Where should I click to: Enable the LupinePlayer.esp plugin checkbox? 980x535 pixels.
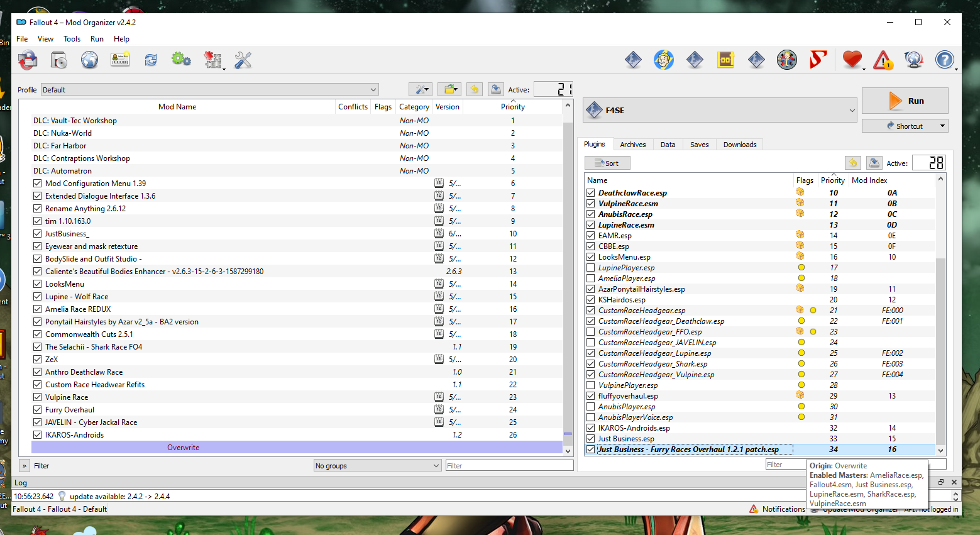591,268
